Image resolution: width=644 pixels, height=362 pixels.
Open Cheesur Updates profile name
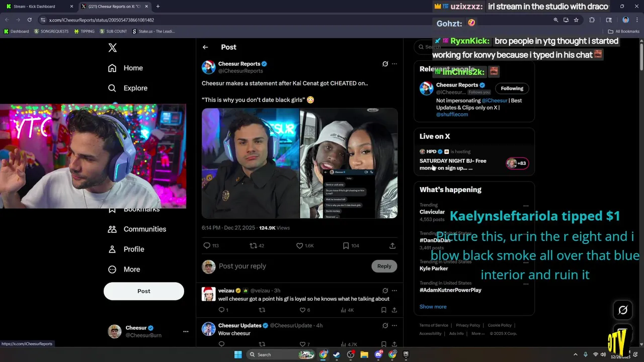pyautogui.click(x=239, y=325)
